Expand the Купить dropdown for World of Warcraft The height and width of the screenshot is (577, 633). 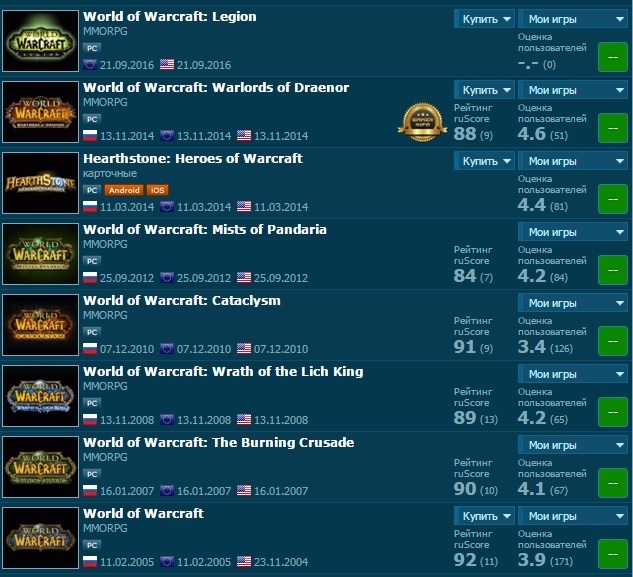tap(484, 516)
